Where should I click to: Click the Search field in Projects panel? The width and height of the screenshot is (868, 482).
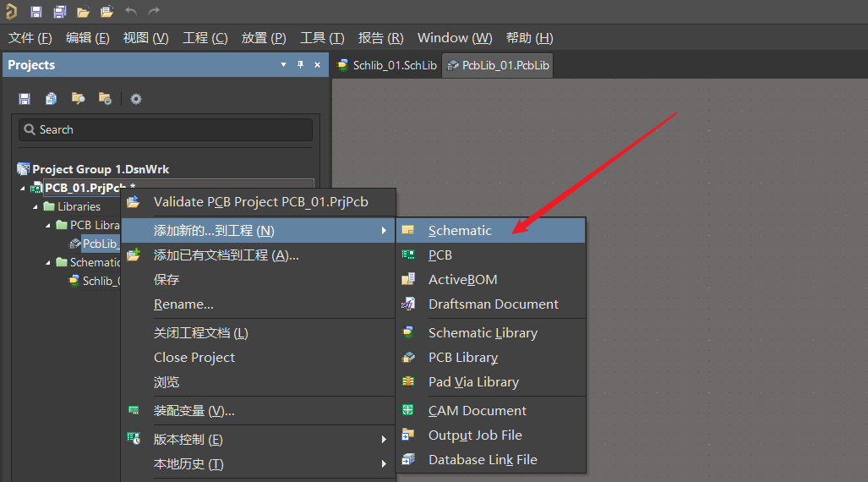[x=166, y=129]
